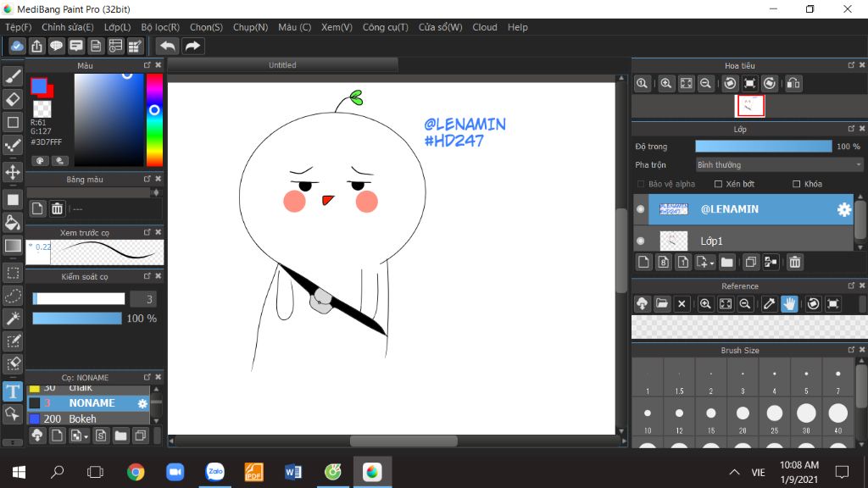The height and width of the screenshot is (488, 868).
Task: Select the Magic Wand tool
Action: (13, 319)
